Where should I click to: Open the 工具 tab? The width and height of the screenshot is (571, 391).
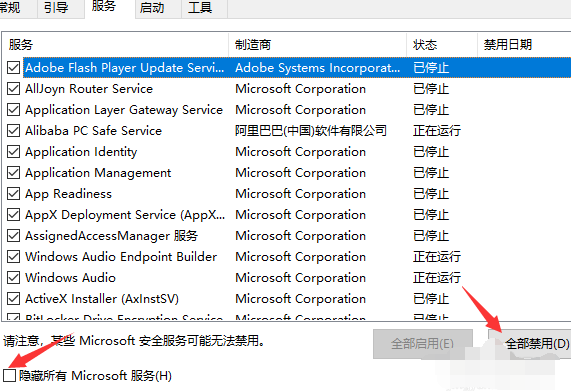coord(200,8)
